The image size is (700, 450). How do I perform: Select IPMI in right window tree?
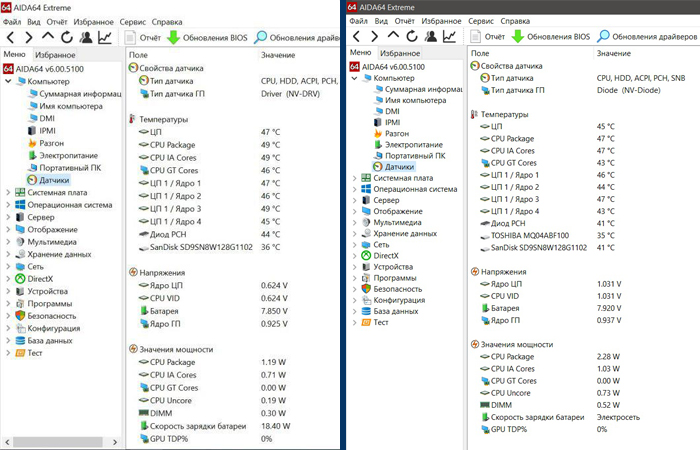[x=387, y=122]
